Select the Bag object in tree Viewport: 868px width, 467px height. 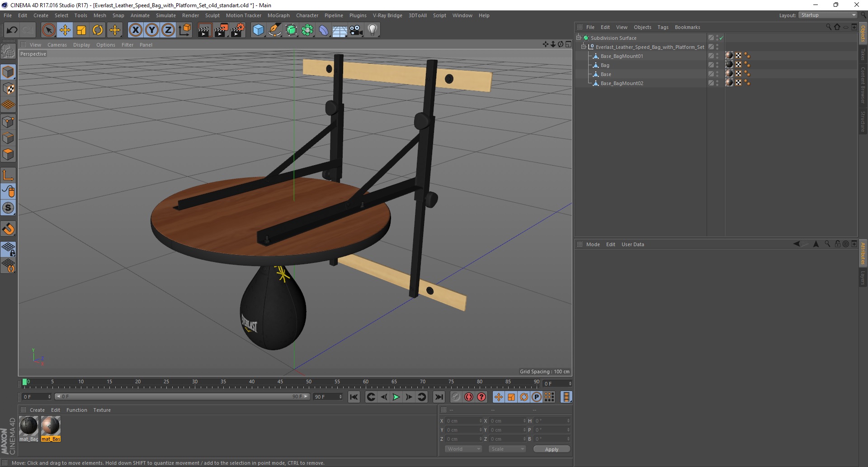click(605, 65)
